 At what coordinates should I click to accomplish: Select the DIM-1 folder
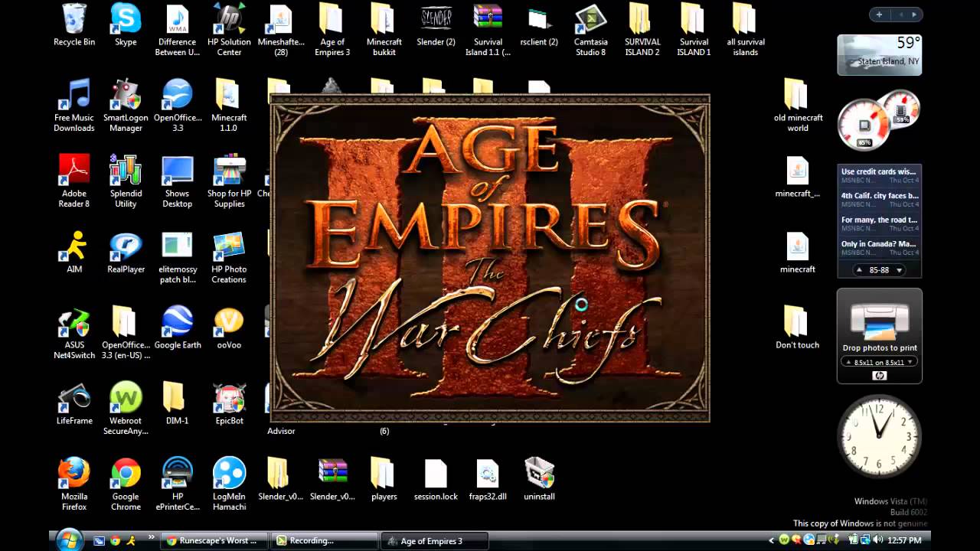point(178,404)
